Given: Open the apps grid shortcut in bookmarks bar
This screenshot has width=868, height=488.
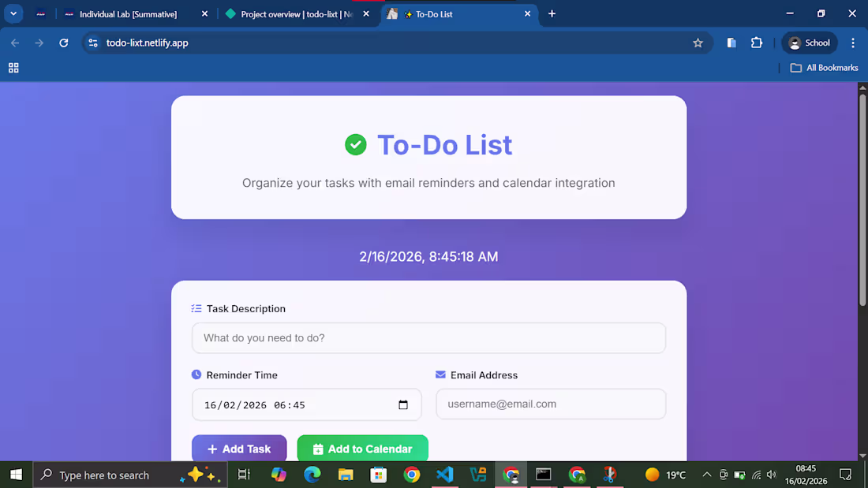Looking at the screenshot, I should (x=14, y=68).
